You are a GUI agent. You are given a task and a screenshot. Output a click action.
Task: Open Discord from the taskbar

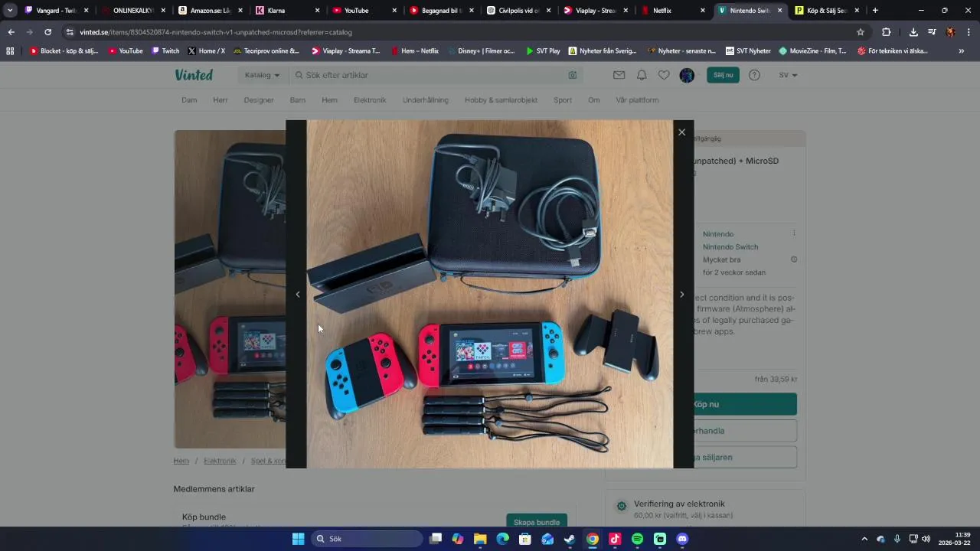[682, 539]
